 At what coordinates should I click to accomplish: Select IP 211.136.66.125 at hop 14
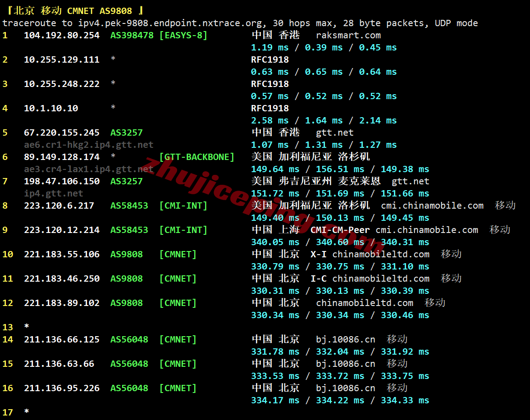(x=62, y=340)
